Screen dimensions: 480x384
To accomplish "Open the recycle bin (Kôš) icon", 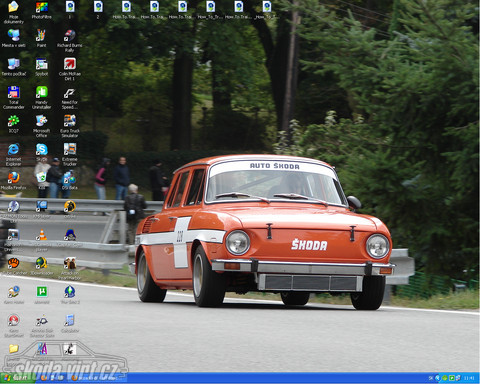I will pyautogui.click(x=41, y=178).
